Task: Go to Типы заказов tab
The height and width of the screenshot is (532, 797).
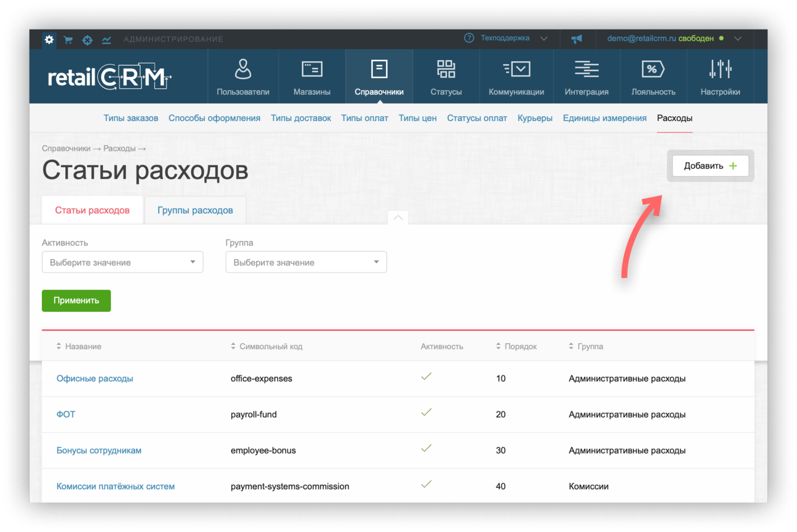Action: pos(131,118)
